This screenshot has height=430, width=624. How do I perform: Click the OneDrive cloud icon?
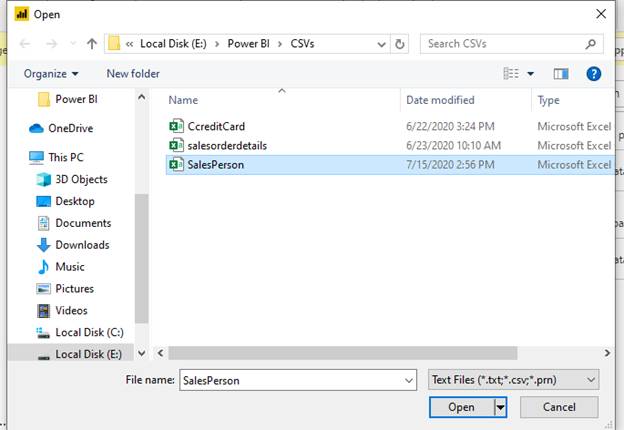(x=36, y=128)
